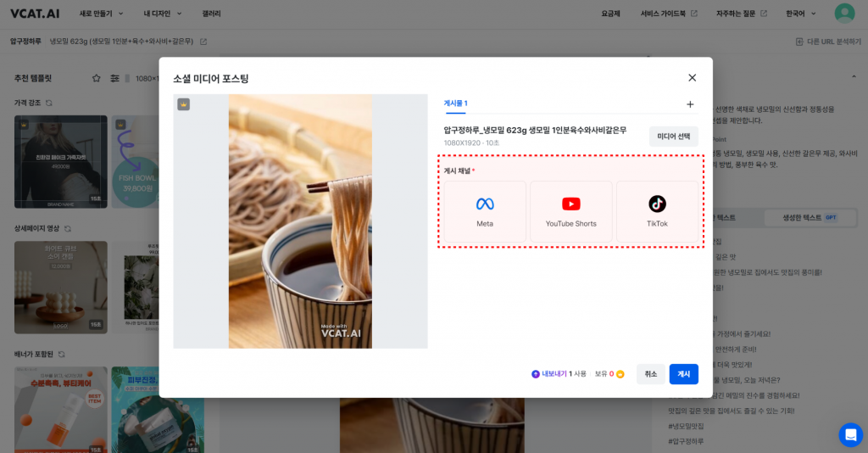Click the plant 상세페이지 template thumbnail
The width and height of the screenshot is (868, 453).
135,287
